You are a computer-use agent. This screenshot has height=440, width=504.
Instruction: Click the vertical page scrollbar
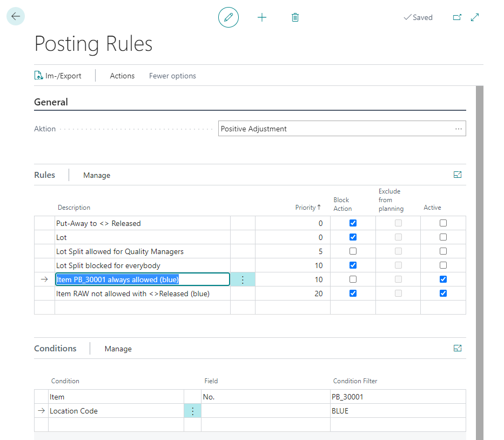pos(480,263)
